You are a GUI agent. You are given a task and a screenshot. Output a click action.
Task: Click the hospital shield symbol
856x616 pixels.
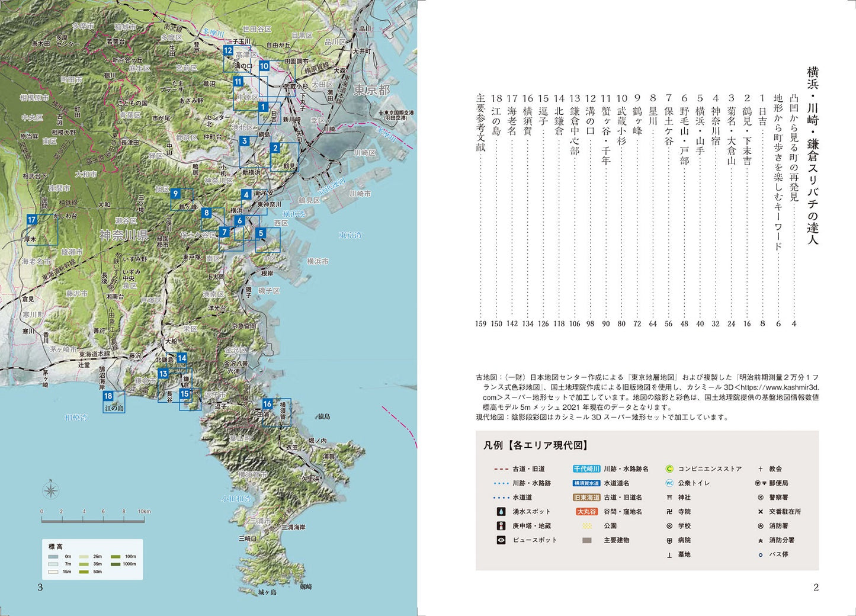coord(669,541)
